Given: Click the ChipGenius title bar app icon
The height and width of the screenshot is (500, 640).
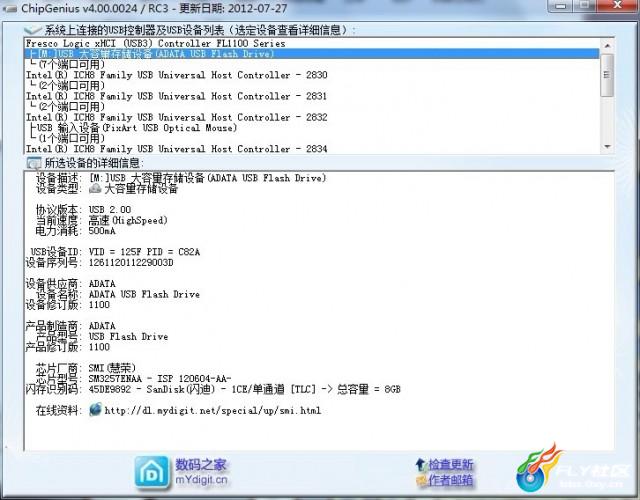Looking at the screenshot, I should (x=9, y=8).
